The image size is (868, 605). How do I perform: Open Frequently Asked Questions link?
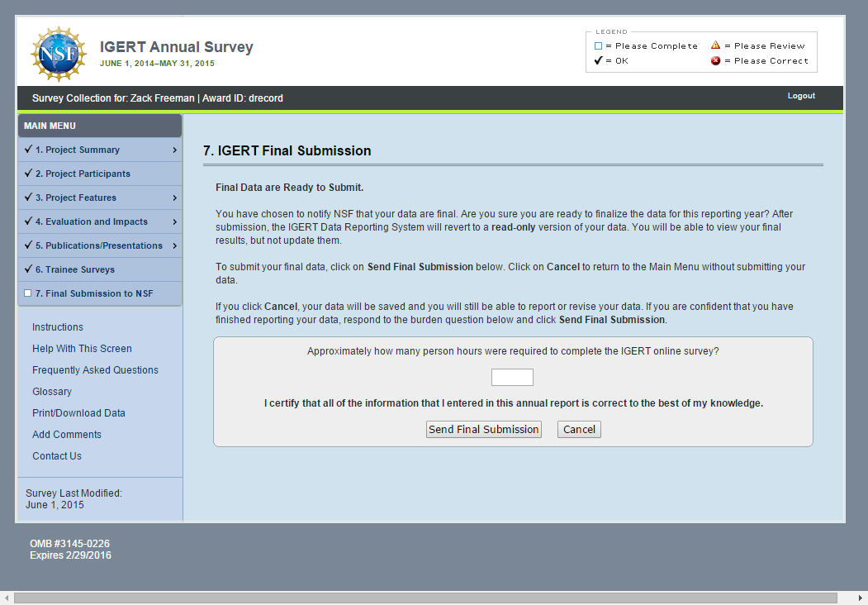coord(95,370)
